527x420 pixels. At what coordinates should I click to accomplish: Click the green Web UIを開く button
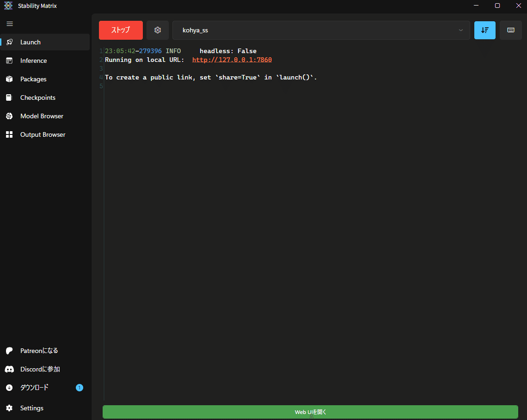pos(310,412)
